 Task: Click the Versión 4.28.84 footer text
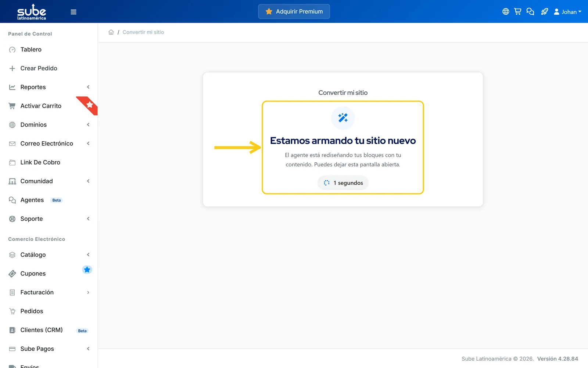[x=557, y=359]
